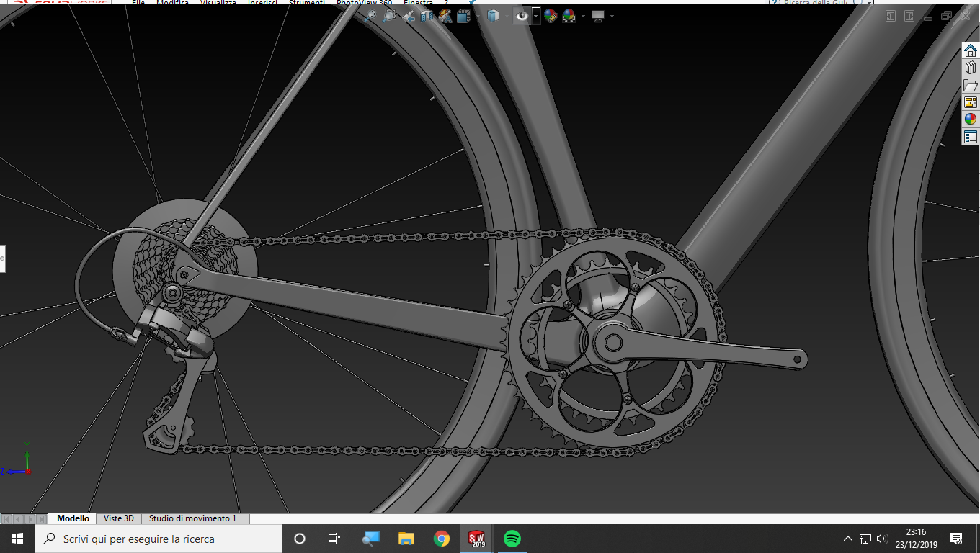
Task: Open the notification center icon
Action: [956, 539]
